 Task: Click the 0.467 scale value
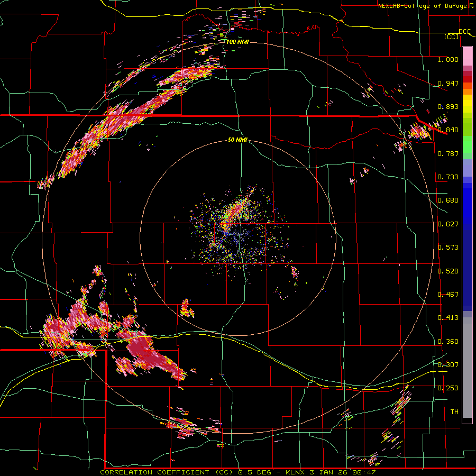448,295
